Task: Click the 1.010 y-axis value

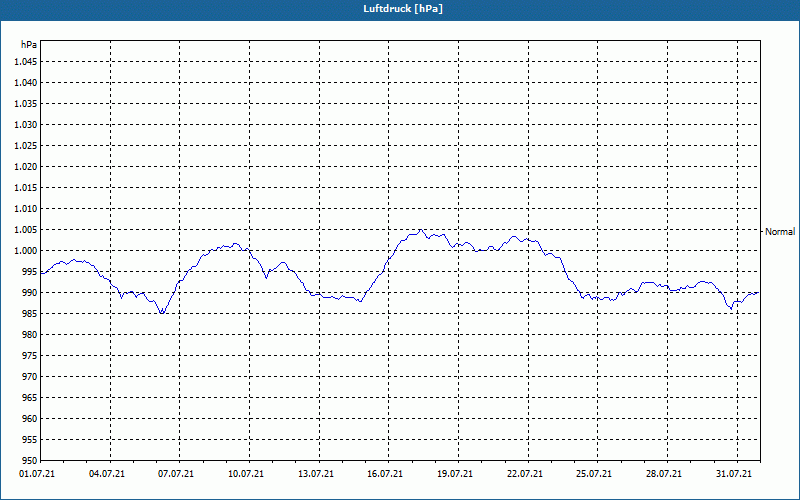Action: [26, 209]
